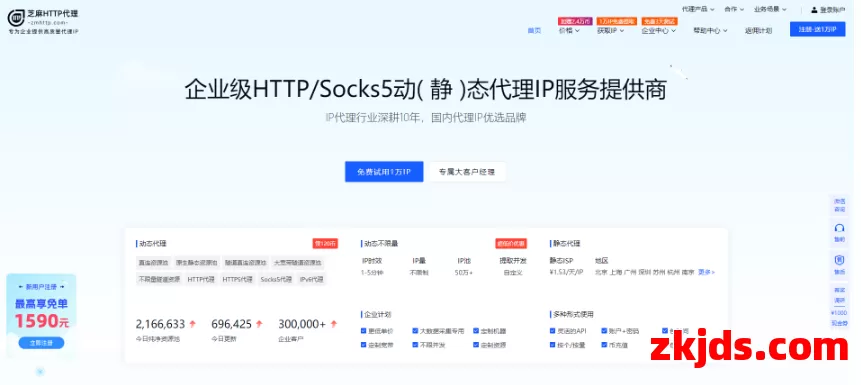
Task: Expand the 业务场景 dropdown
Action: pos(770,9)
